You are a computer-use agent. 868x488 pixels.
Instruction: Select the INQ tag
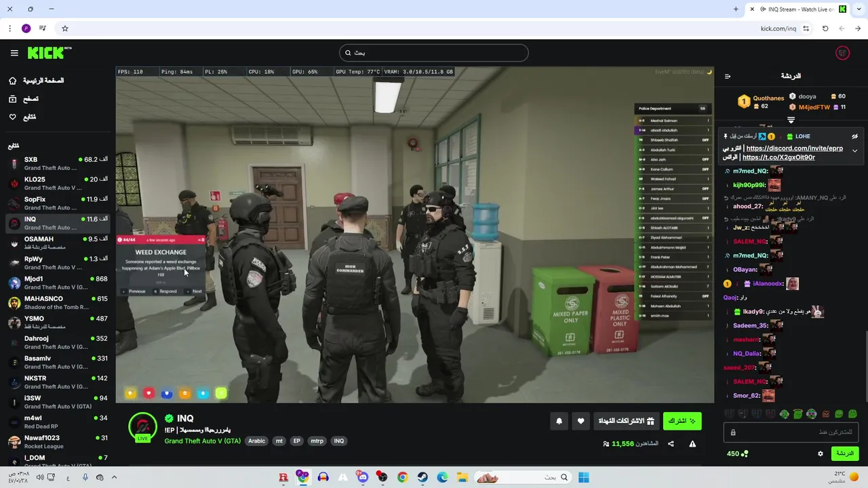tap(338, 441)
